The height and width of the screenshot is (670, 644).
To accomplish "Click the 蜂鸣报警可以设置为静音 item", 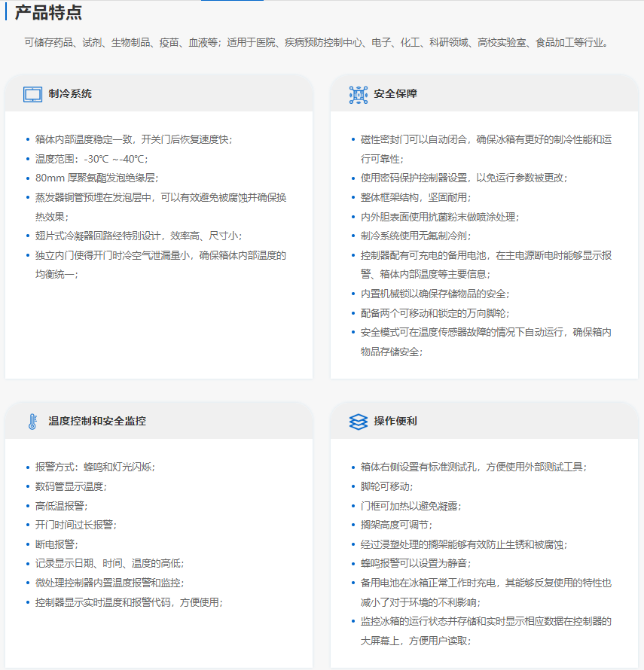I will (416, 564).
